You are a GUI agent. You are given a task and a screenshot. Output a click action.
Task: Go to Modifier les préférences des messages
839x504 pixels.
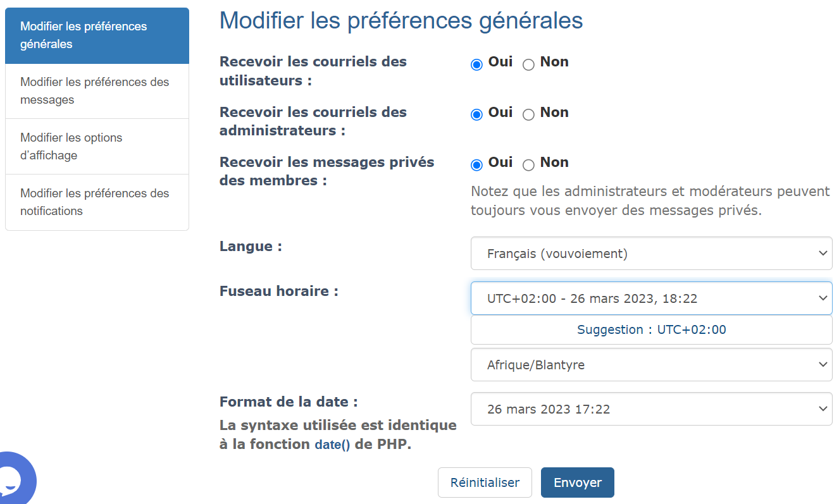coord(97,91)
